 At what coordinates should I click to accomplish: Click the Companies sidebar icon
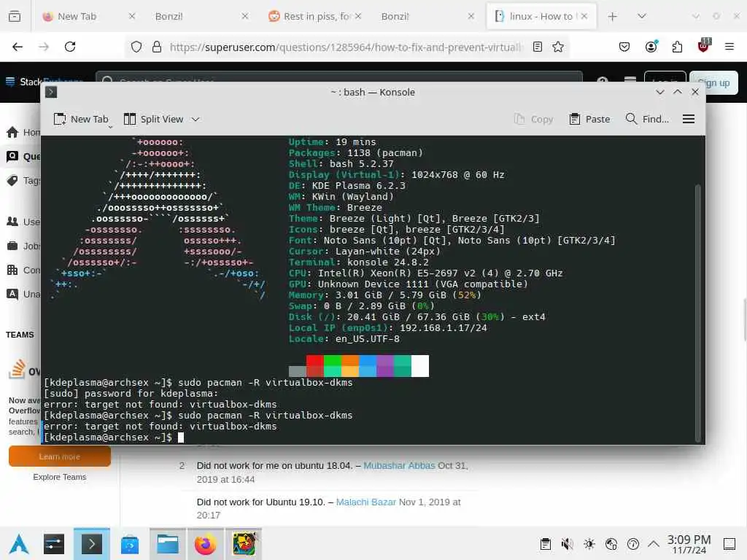click(x=12, y=270)
